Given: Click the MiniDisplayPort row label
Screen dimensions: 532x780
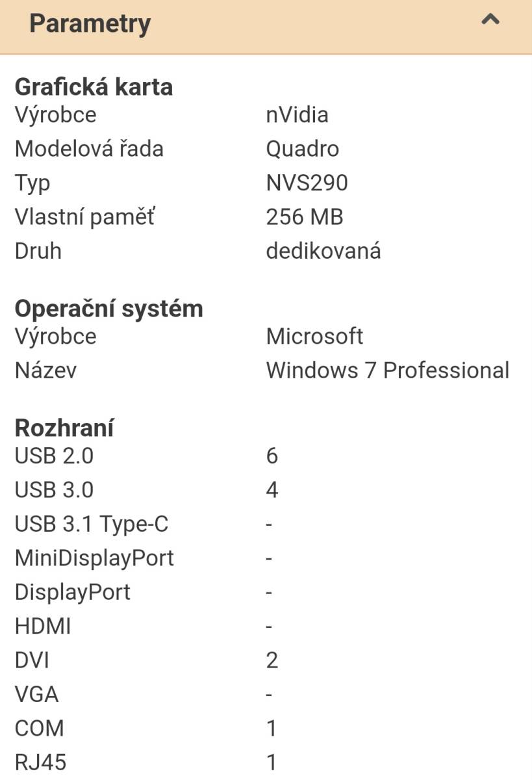Looking at the screenshot, I should tap(94, 558).
